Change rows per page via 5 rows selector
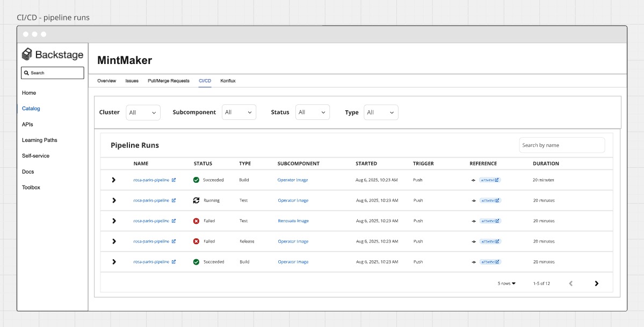 506,283
